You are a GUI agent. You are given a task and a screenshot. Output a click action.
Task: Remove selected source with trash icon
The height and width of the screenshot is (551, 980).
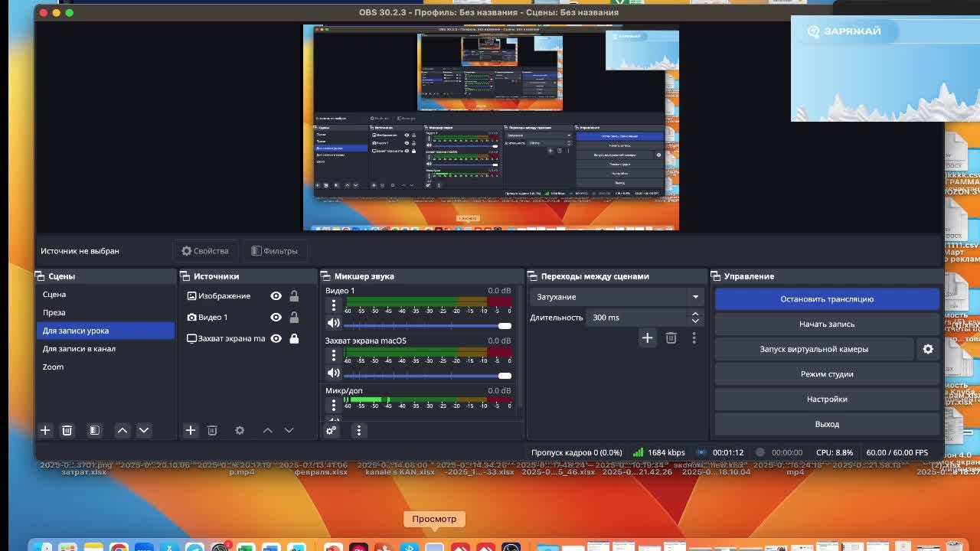212,430
